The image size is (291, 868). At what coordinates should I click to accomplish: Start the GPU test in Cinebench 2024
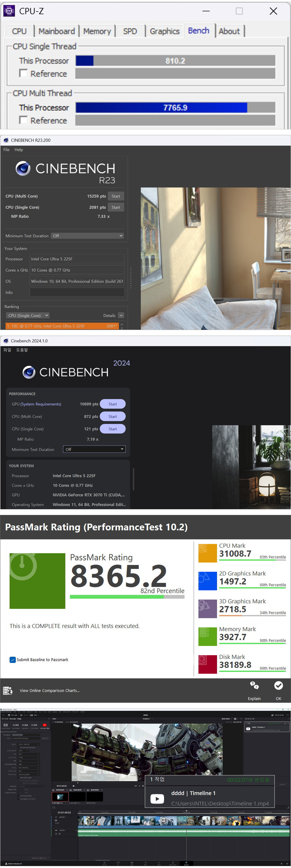113,404
